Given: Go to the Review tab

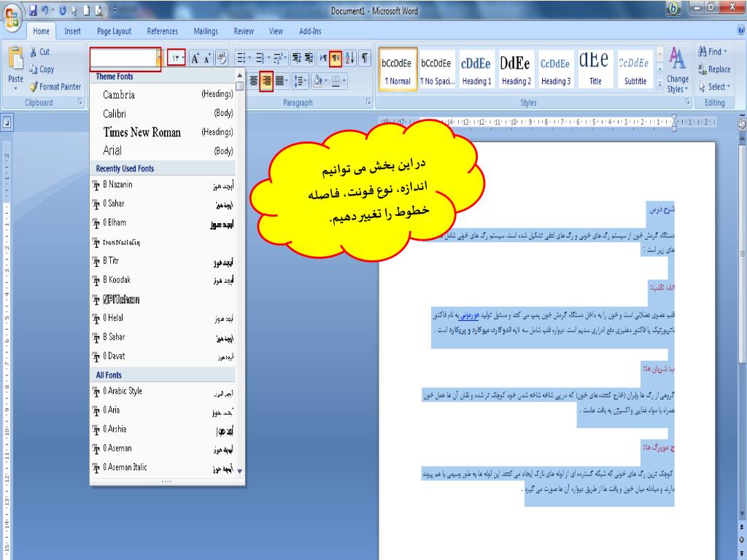Looking at the screenshot, I should pos(244,31).
